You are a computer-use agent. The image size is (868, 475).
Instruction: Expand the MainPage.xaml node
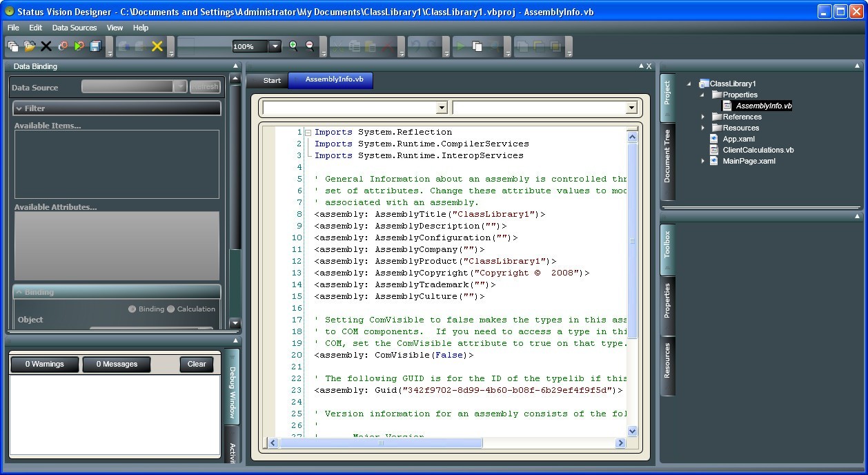[x=702, y=161]
